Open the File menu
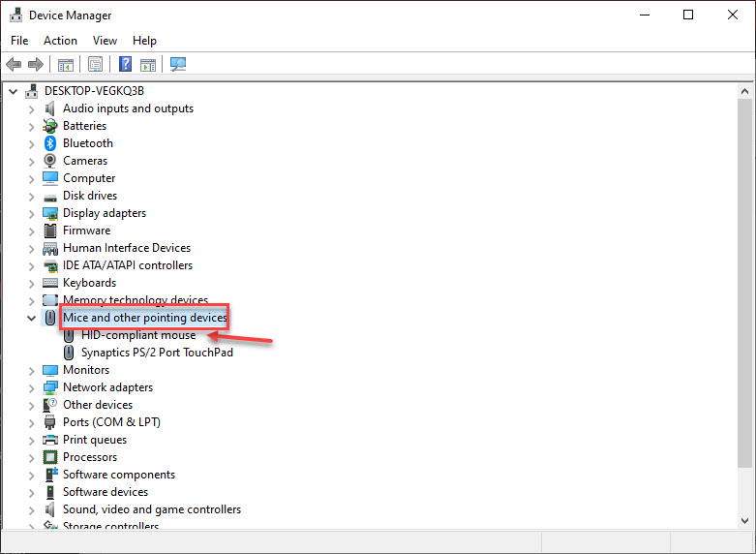The height and width of the screenshot is (554, 756). (19, 41)
